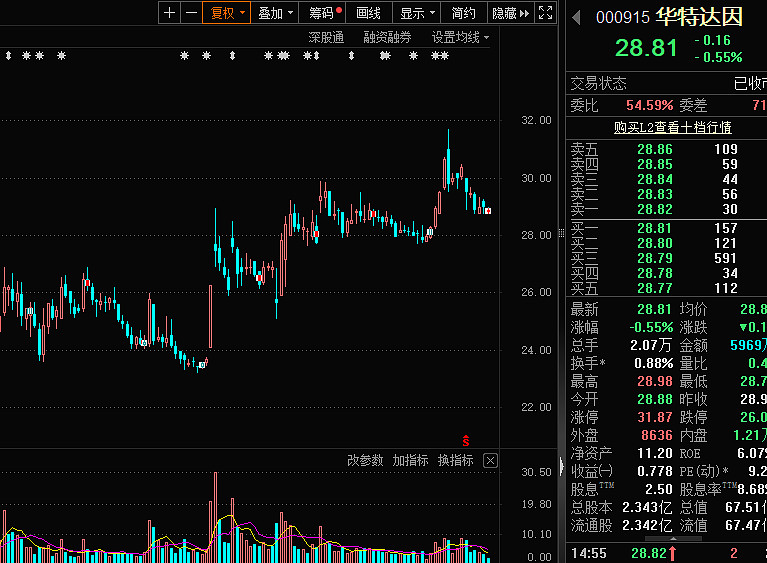Click the fullscreen expand icon in toolbar
Image resolution: width=767 pixels, height=563 pixels.
click(546, 13)
